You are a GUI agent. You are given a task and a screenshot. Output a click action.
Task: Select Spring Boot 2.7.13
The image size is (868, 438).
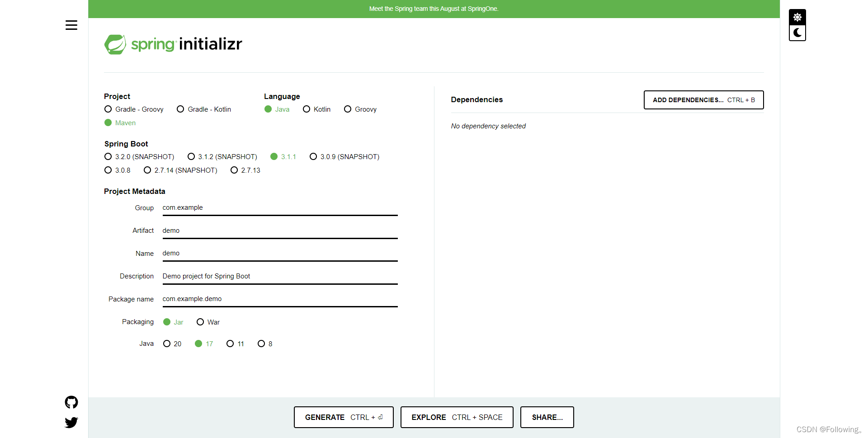point(245,170)
